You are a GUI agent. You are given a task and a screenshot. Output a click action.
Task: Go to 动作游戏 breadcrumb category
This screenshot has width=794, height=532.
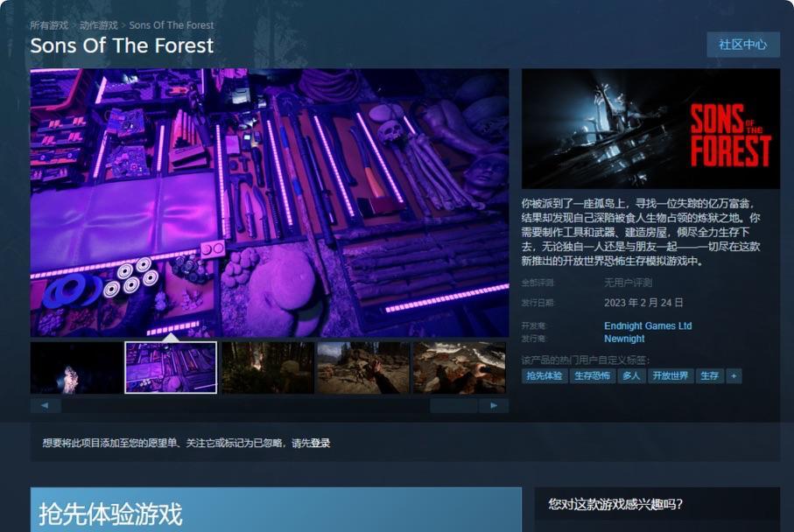click(99, 25)
